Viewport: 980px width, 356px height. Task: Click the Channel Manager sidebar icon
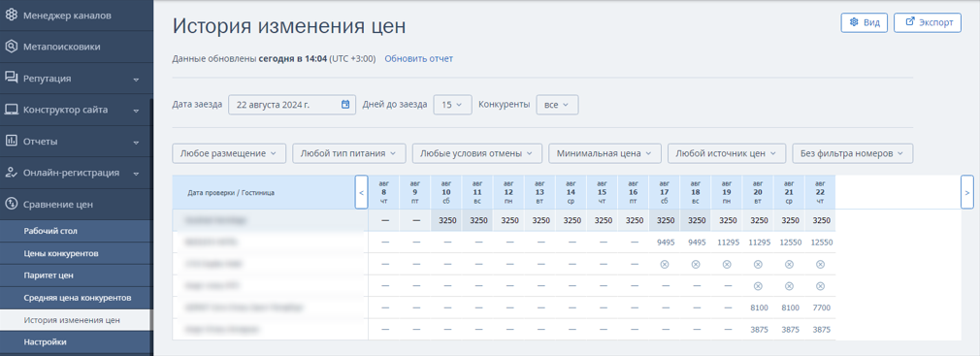tap(12, 15)
